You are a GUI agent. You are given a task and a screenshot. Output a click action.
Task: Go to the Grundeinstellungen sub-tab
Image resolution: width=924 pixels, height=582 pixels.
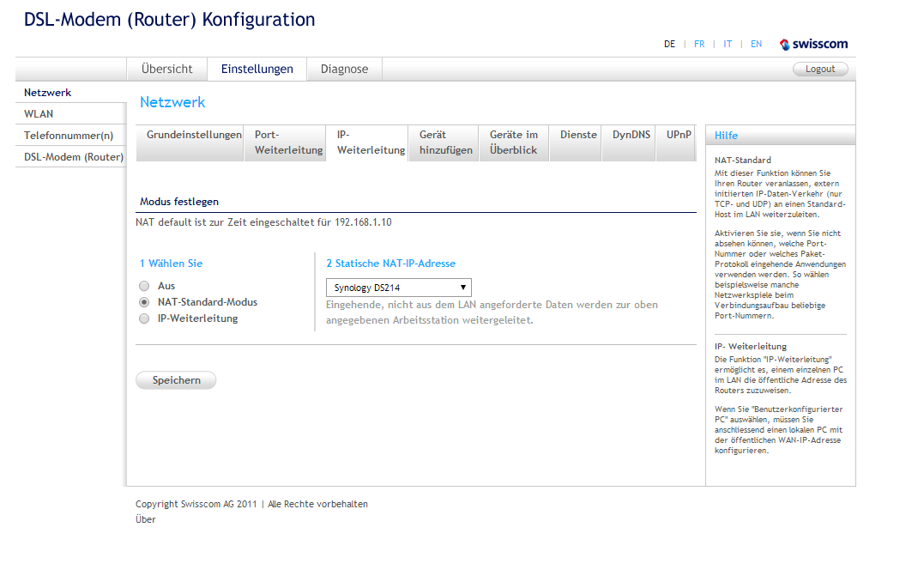[194, 135]
